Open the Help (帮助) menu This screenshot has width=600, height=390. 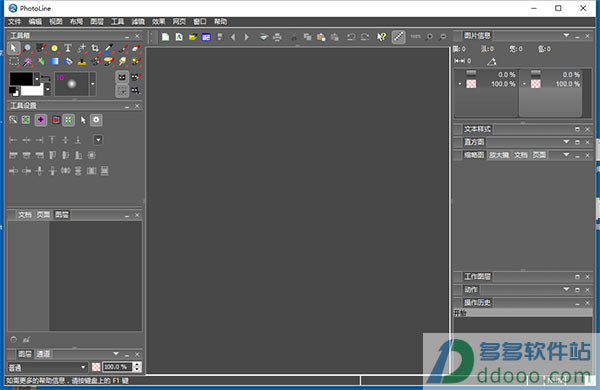[x=220, y=21]
